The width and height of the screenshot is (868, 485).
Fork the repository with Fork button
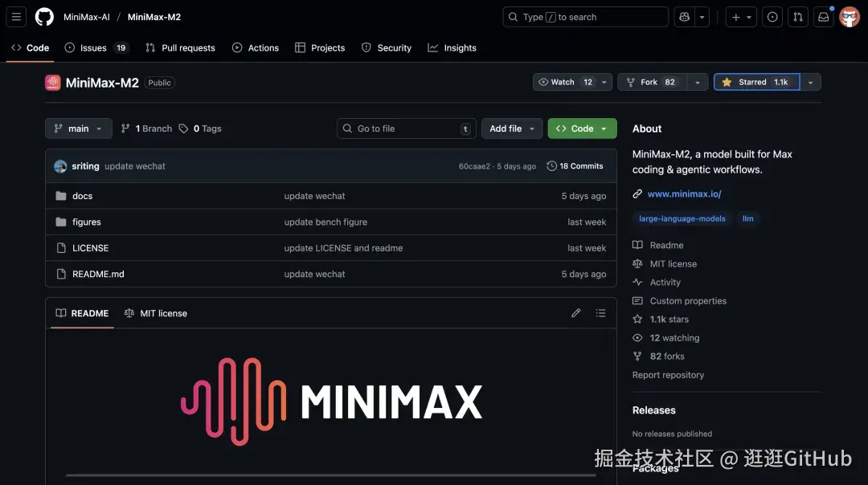652,82
